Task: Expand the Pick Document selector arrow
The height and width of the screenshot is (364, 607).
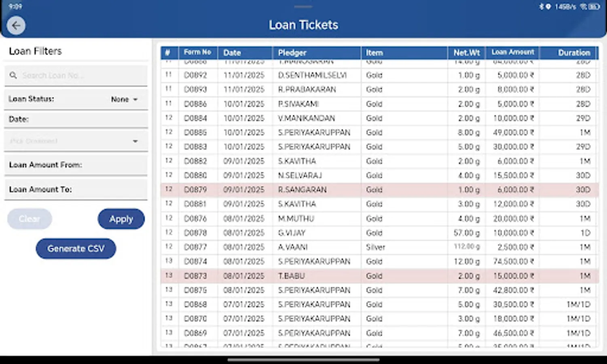Action: 135,141
